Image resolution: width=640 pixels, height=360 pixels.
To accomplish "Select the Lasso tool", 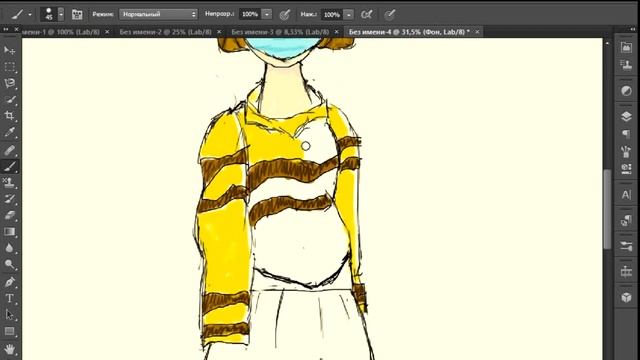I will tap(9, 83).
